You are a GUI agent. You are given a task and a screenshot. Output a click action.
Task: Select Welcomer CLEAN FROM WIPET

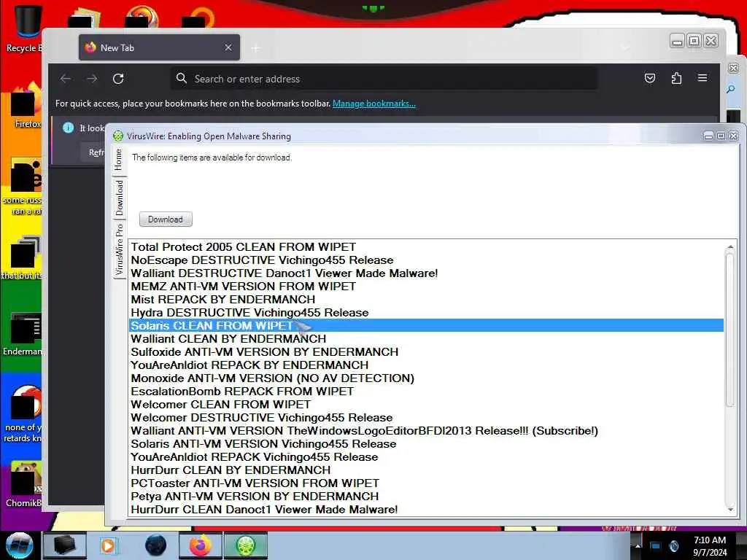(426, 404)
